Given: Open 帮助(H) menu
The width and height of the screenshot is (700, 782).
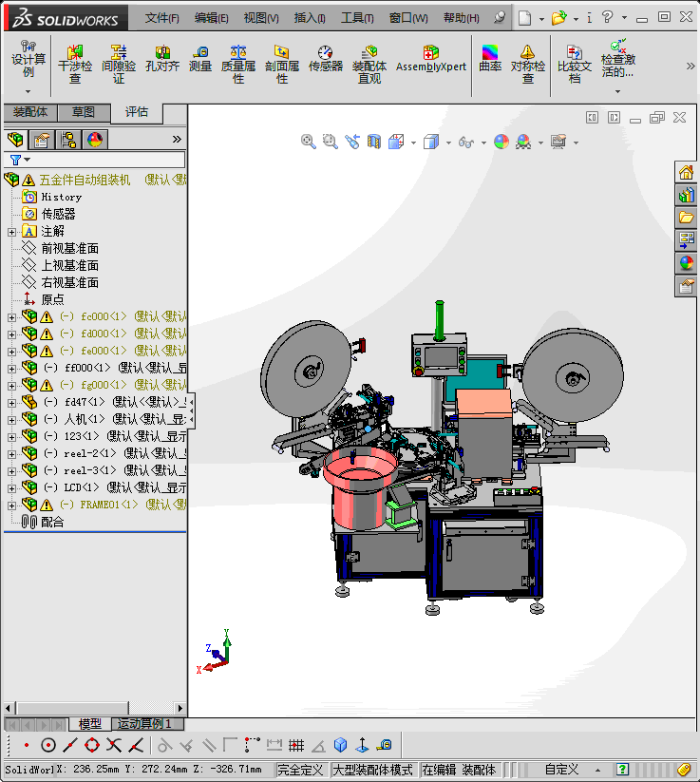Looking at the screenshot, I should tap(462, 18).
